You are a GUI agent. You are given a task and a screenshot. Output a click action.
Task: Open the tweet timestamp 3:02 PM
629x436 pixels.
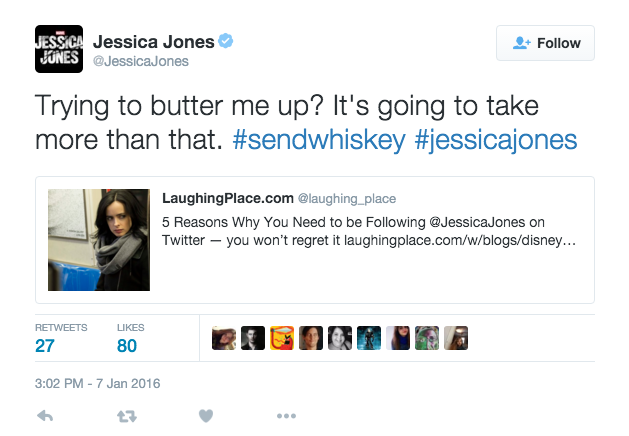coord(97,383)
